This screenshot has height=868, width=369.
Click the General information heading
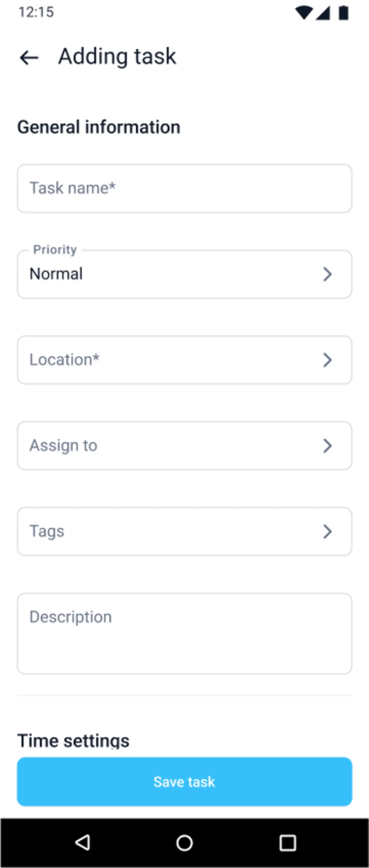pos(99,127)
